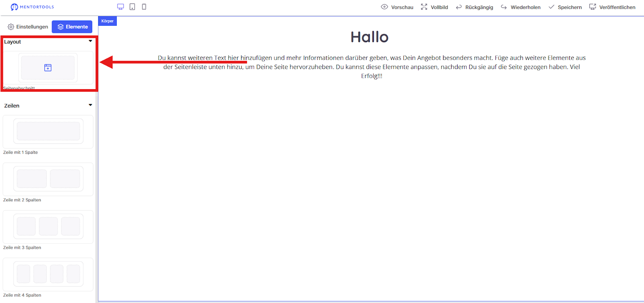Open the Elemente tab
This screenshot has height=303, width=644.
72,27
